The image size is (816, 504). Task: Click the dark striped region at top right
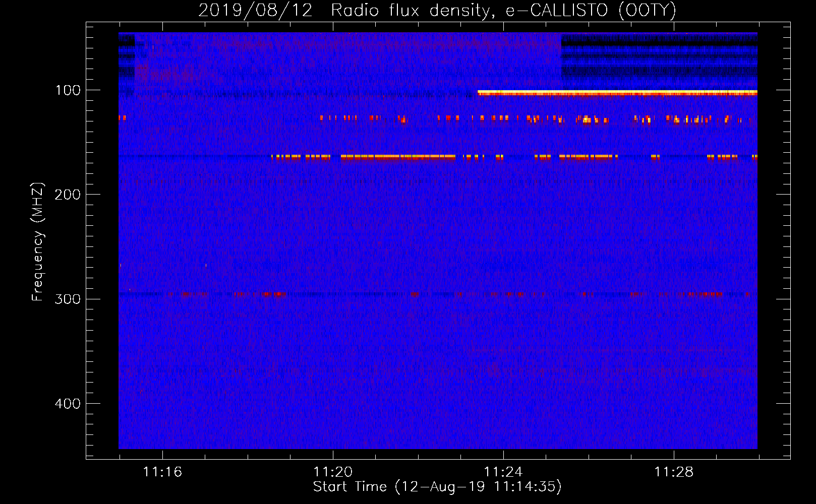[x=659, y=61]
